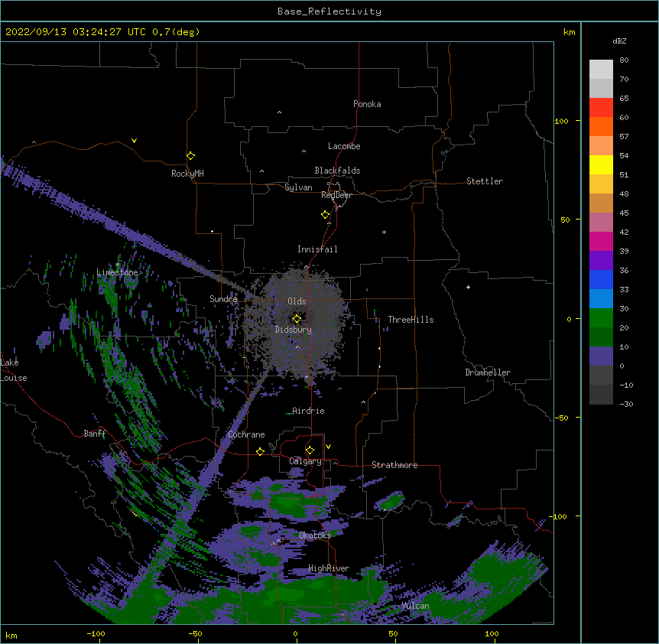Select the red 65 dBZ legend swatch

(601, 107)
